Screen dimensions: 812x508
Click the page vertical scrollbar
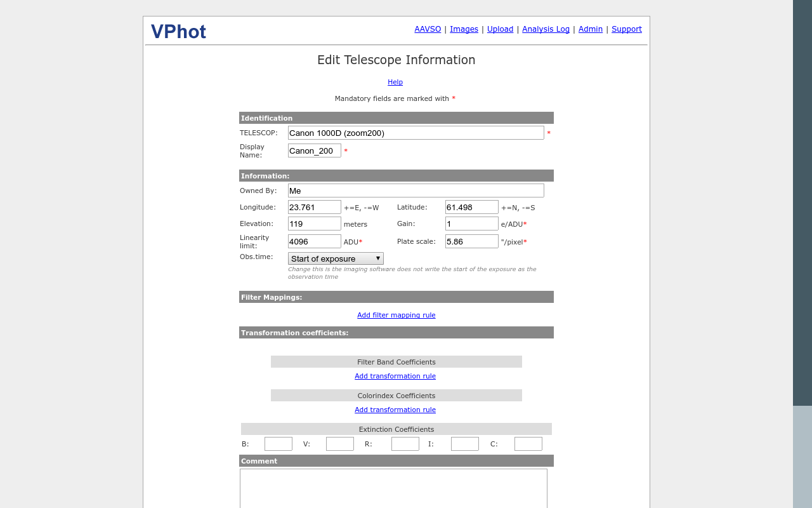[802, 203]
